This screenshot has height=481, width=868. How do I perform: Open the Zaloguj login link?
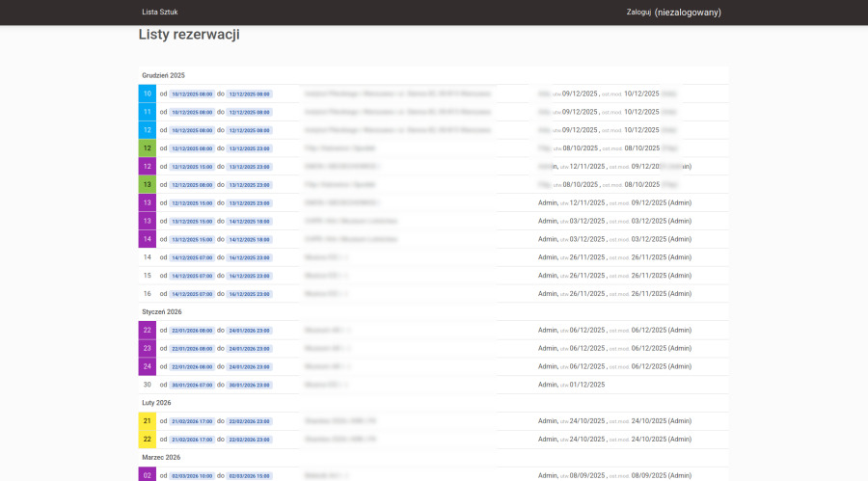point(638,13)
